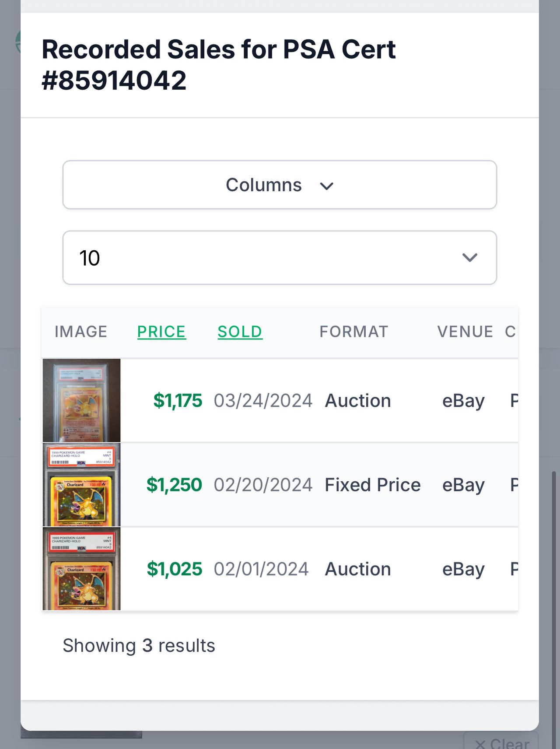Click the $1,025 price value
The image size is (560, 749).
point(174,569)
